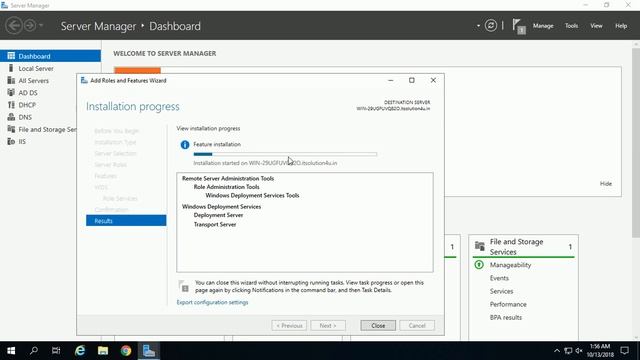Image resolution: width=640 pixels, height=360 pixels.
Task: Click the IIS icon in sidebar
Action: click(x=11, y=142)
